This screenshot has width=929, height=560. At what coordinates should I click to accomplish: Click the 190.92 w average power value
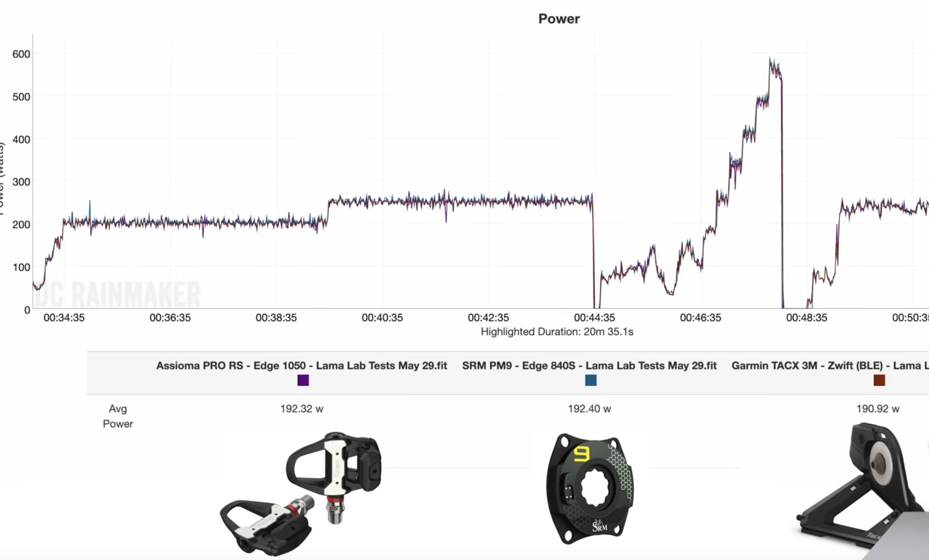(x=878, y=408)
